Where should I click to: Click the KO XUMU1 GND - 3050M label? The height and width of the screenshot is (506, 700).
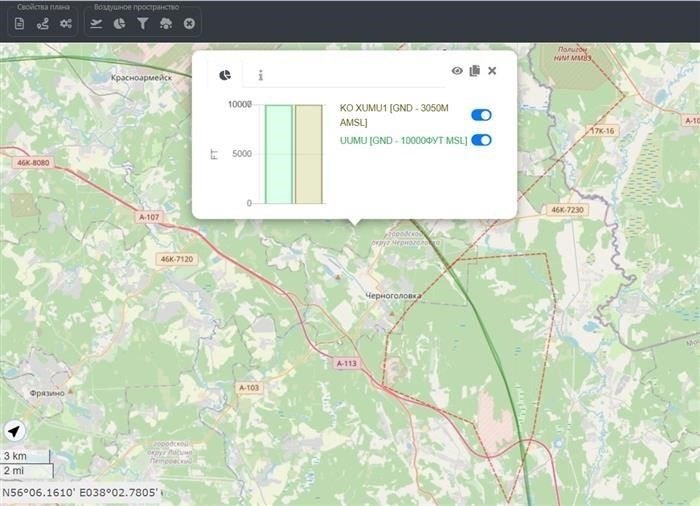click(394, 115)
